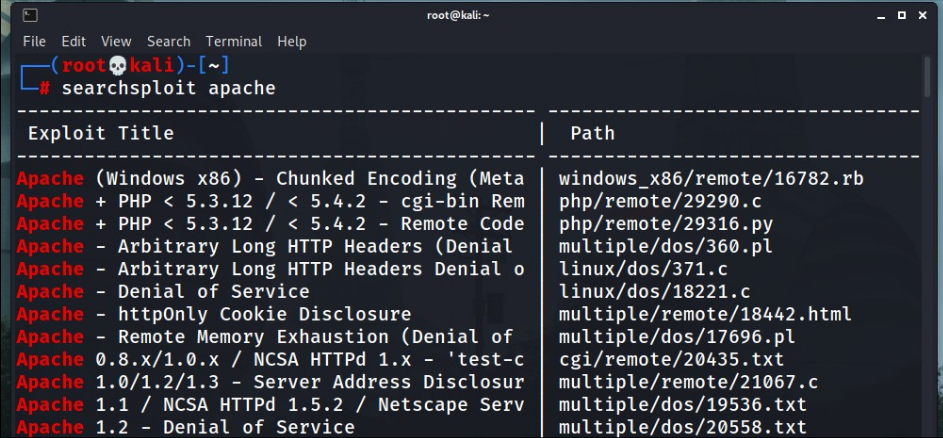The height and width of the screenshot is (438, 943).
Task: Open the Terminal menu
Action: point(234,41)
